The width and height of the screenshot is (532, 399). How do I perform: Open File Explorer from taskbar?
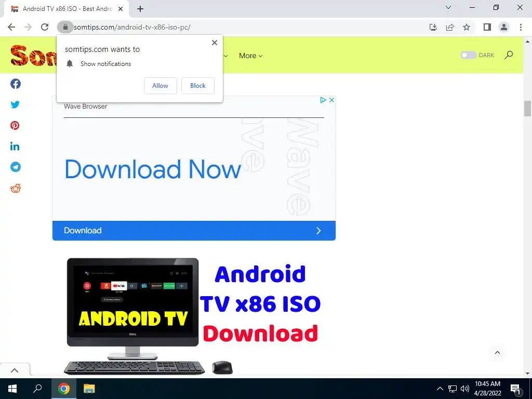[x=89, y=389]
